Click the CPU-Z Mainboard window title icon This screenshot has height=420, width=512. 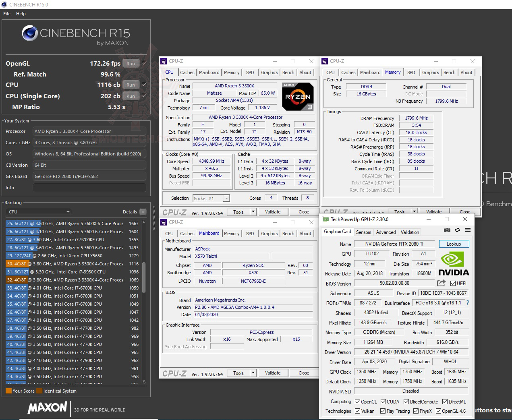(x=164, y=222)
